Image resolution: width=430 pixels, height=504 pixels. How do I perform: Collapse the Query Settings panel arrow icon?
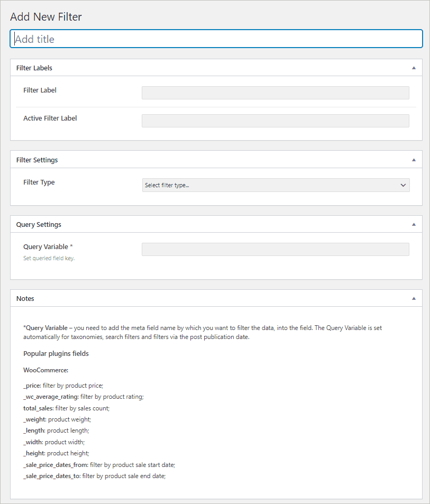414,224
